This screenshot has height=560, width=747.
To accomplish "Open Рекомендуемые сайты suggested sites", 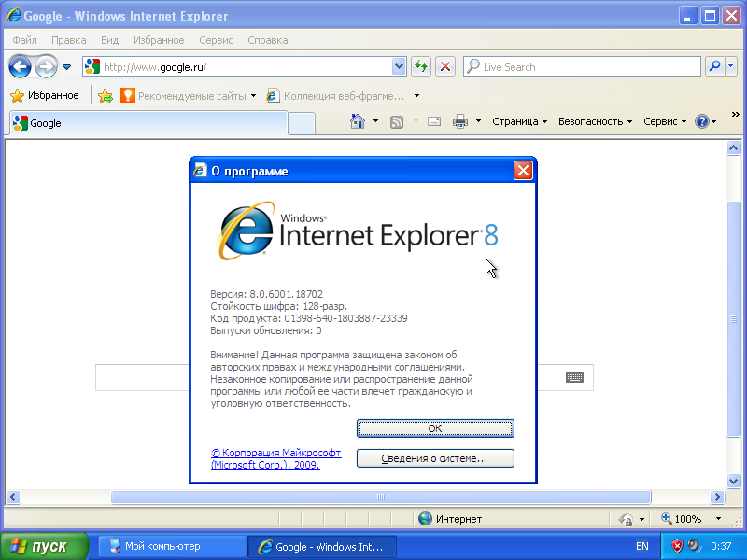I will [189, 96].
